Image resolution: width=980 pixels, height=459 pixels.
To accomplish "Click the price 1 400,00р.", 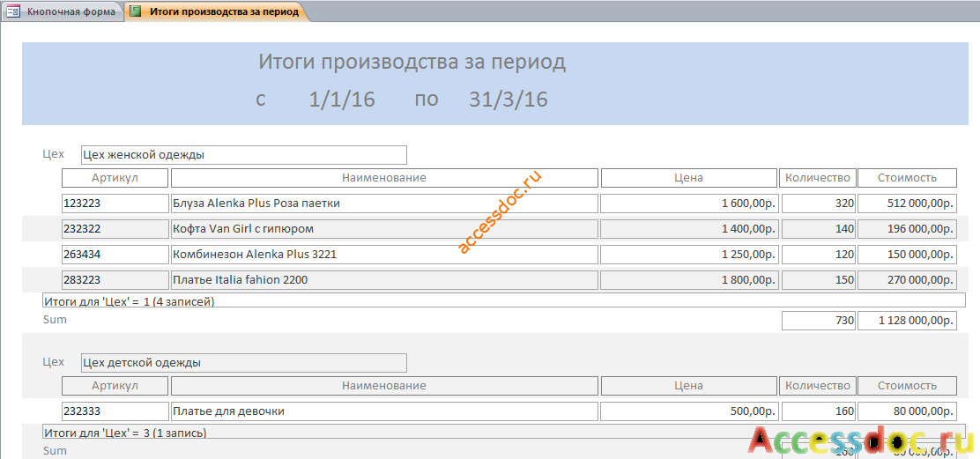I will [689, 229].
